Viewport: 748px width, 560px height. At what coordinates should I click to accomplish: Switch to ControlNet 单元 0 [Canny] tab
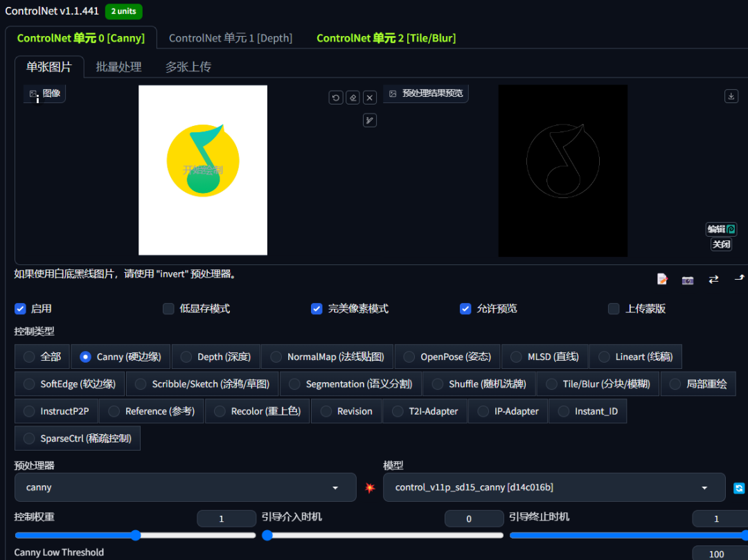click(x=80, y=38)
